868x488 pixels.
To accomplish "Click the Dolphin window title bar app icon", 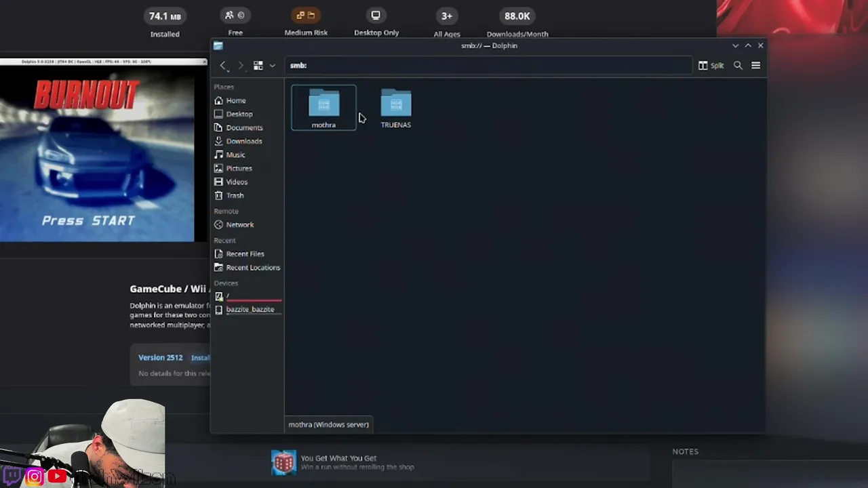I will tap(218, 45).
